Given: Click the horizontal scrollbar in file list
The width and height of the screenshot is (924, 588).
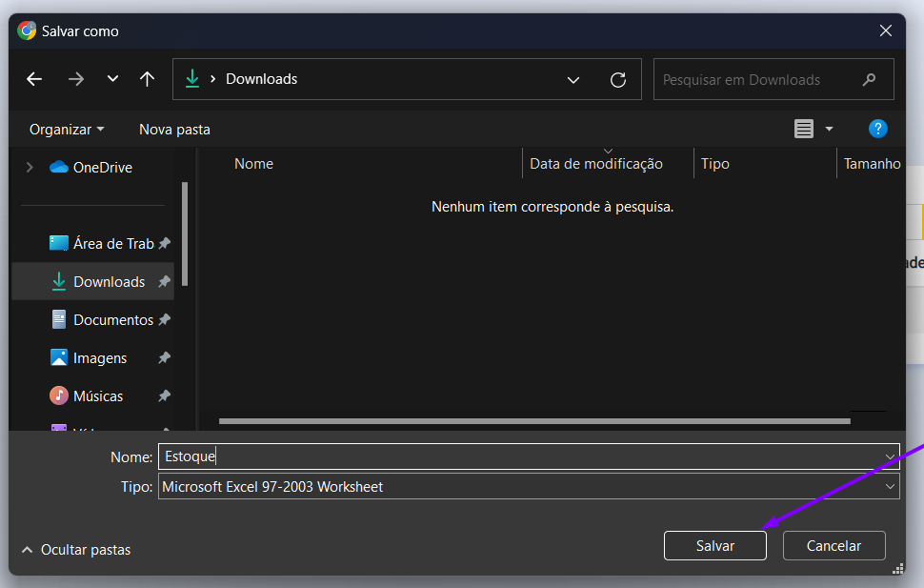Looking at the screenshot, I should point(533,420).
